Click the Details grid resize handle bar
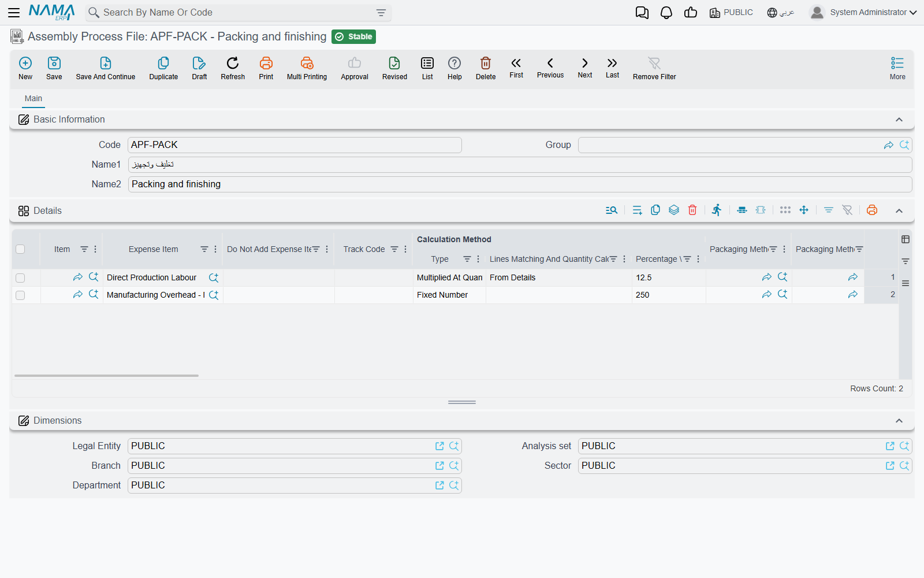This screenshot has height=578, width=924. 462,402
